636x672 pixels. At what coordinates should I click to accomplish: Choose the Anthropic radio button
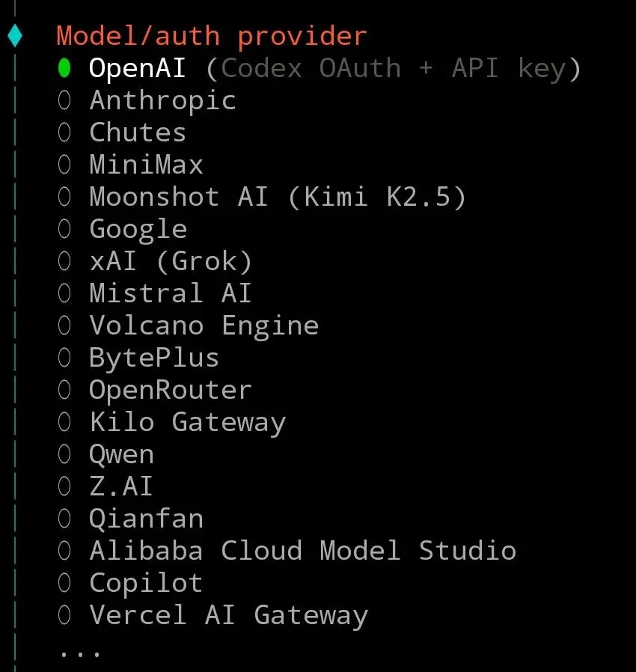(x=64, y=100)
